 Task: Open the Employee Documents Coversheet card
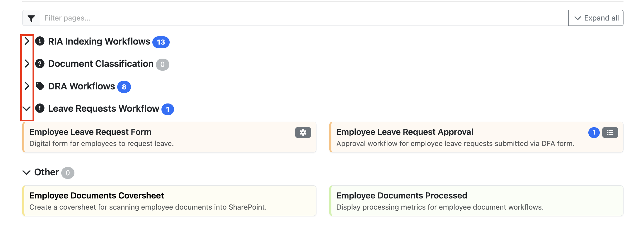(x=169, y=201)
